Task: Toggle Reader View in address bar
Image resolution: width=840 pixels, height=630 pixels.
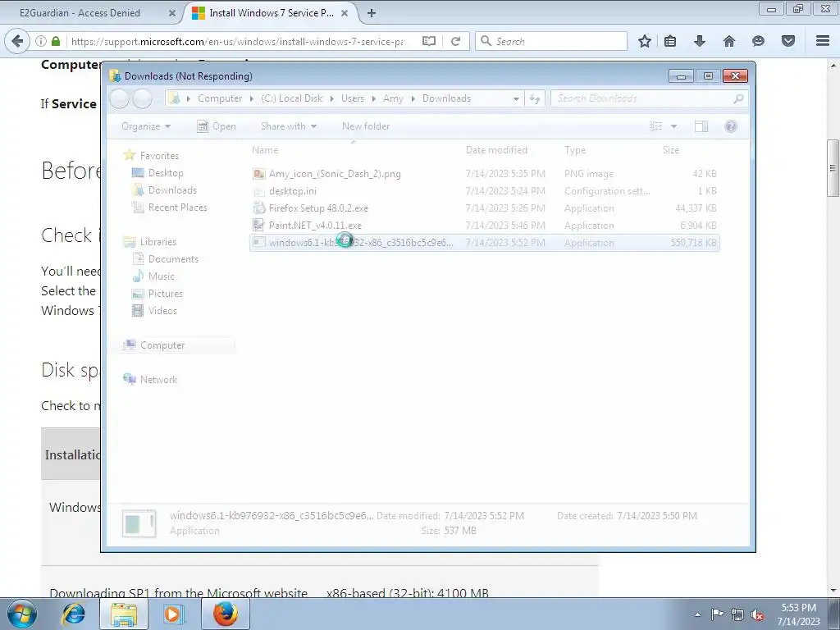Action: pos(428,41)
